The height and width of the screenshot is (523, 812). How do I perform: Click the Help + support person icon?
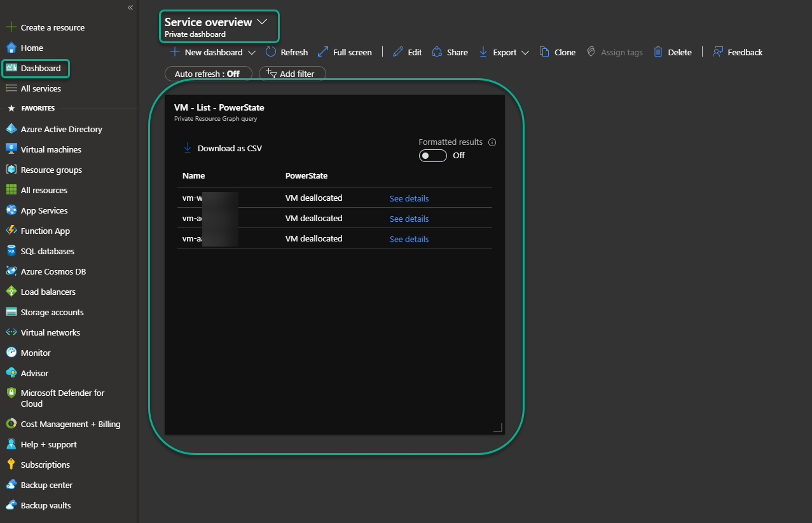11,444
